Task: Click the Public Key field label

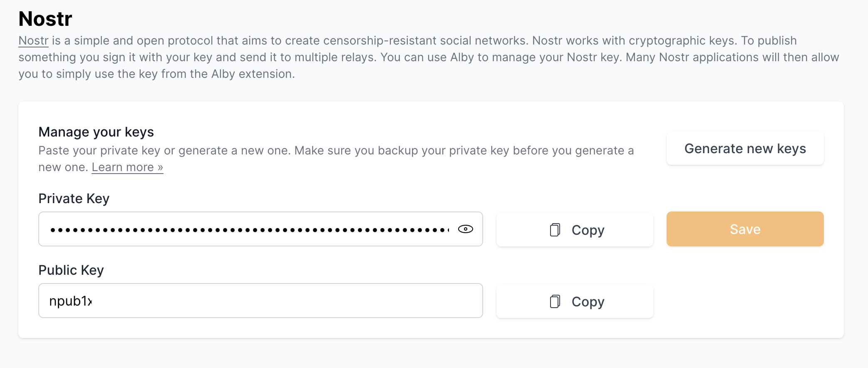Action: [71, 270]
